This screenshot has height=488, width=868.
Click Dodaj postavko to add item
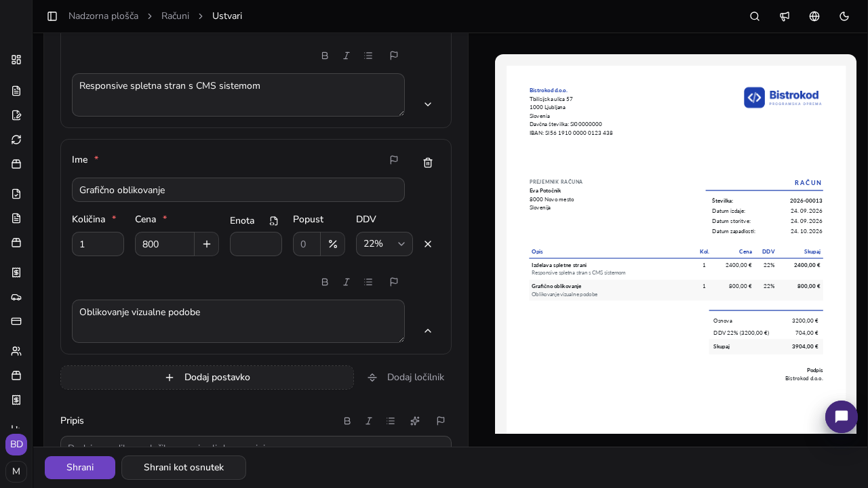pyautogui.click(x=207, y=378)
